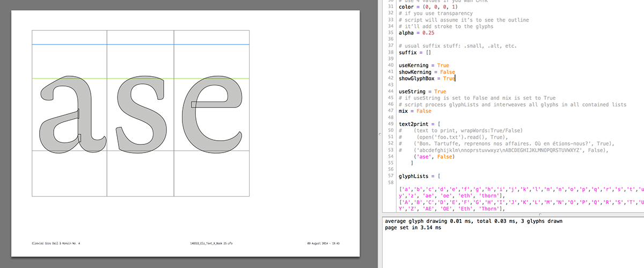This screenshot has width=644, height=268.
Task: Click the False value of mix
Action: pos(423,111)
